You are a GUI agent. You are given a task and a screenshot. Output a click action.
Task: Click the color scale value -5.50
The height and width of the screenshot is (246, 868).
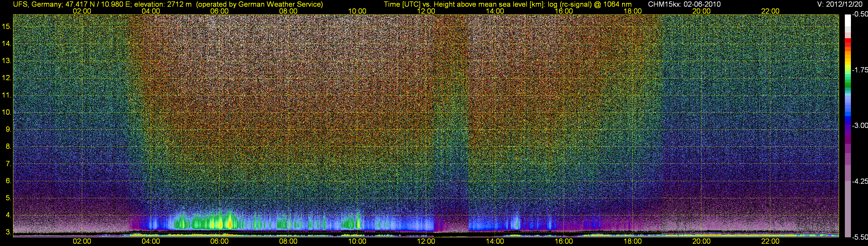(x=860, y=237)
